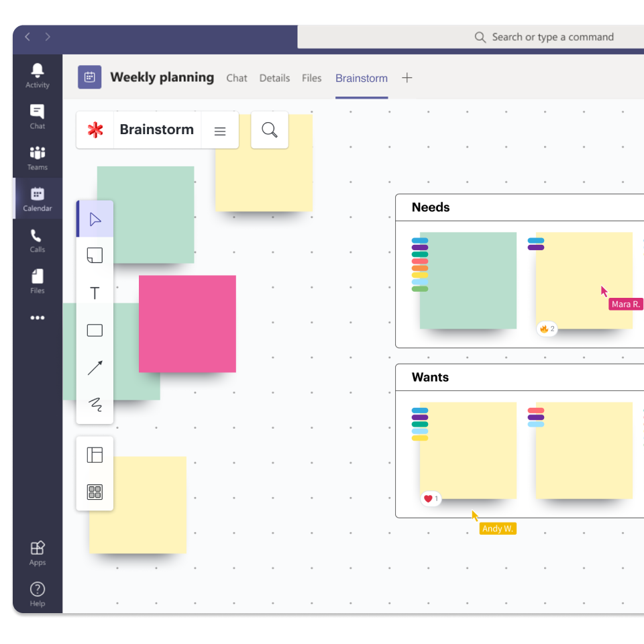Viewport: 644px width, 644px height.
Task: Go back using the back arrow
Action: pos(28,37)
